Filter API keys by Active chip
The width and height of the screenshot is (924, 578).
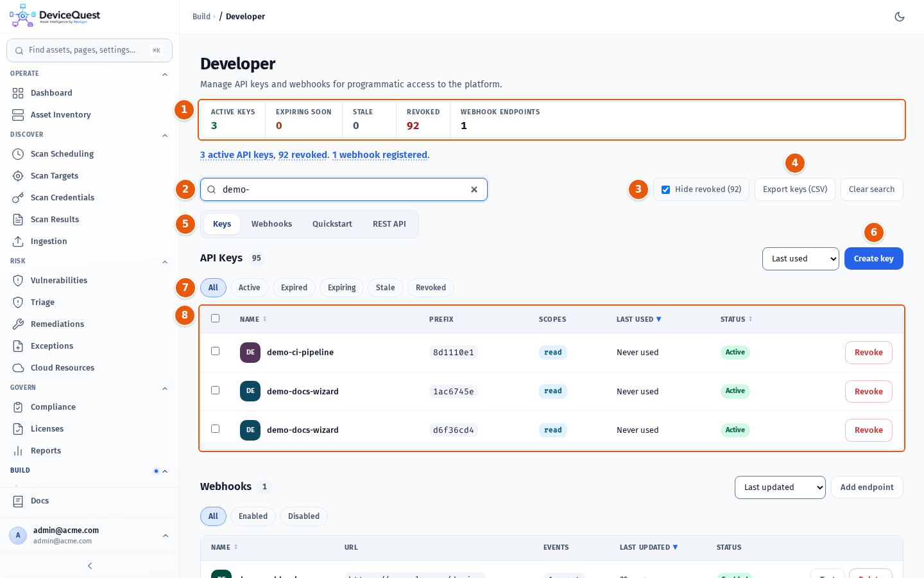point(250,288)
